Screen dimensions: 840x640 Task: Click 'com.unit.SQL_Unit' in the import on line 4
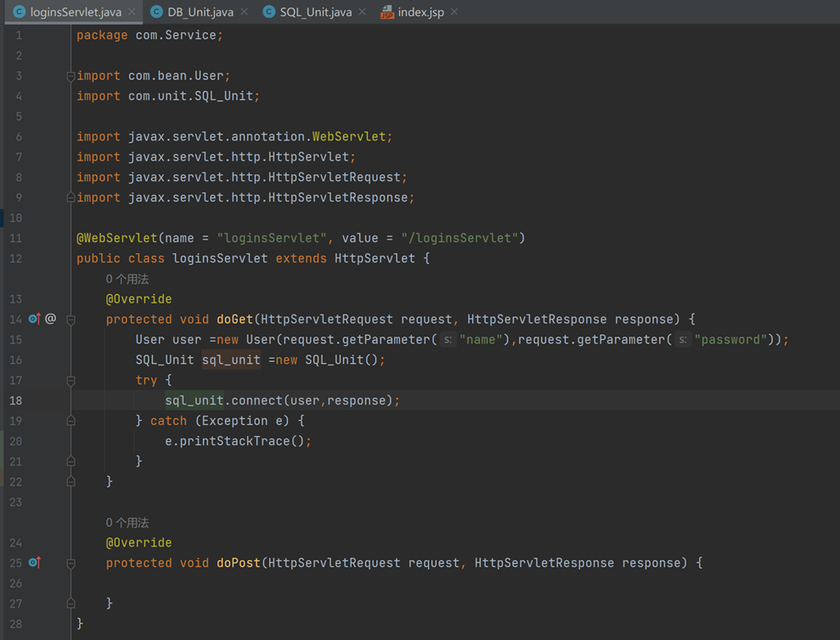pyautogui.click(x=191, y=96)
